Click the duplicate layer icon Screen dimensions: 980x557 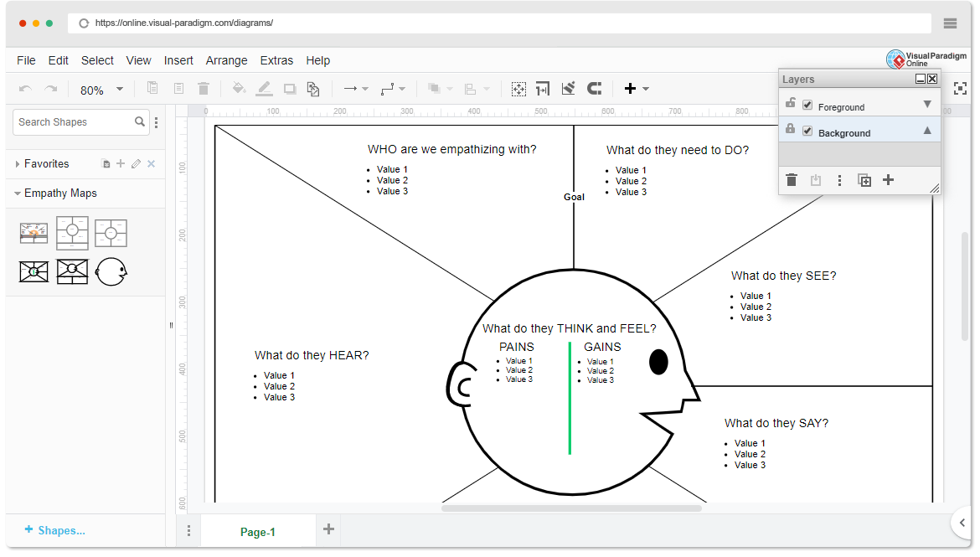(x=864, y=180)
